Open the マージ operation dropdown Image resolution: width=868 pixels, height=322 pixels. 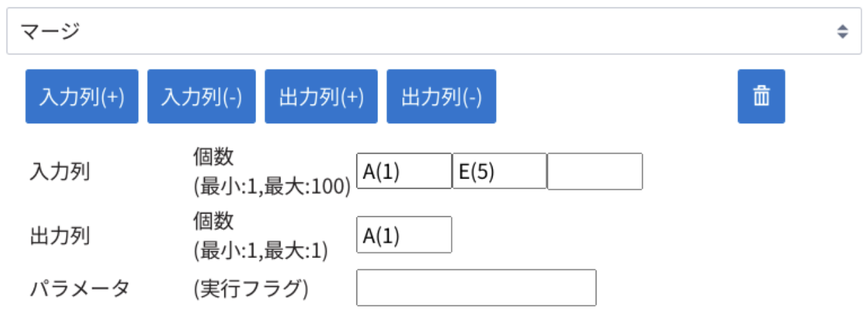[431, 31]
